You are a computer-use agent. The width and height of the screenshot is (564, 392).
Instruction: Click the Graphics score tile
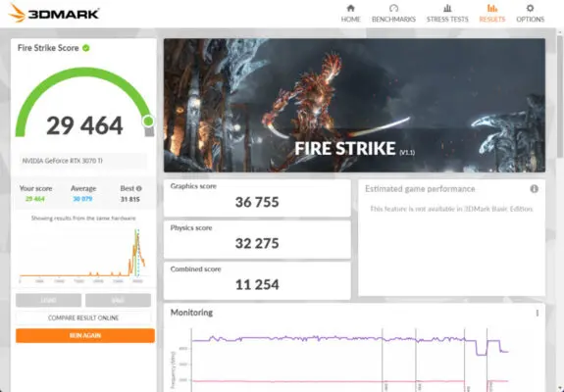point(257,198)
